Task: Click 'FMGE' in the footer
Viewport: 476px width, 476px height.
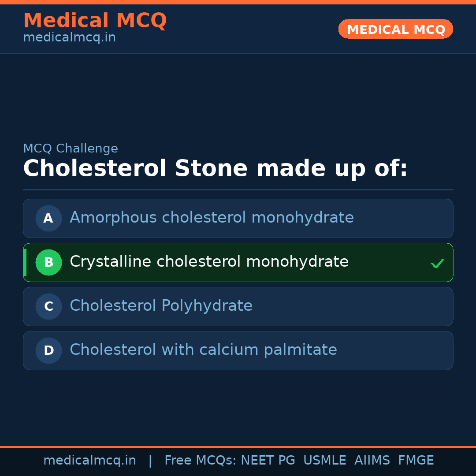Action: (416, 461)
